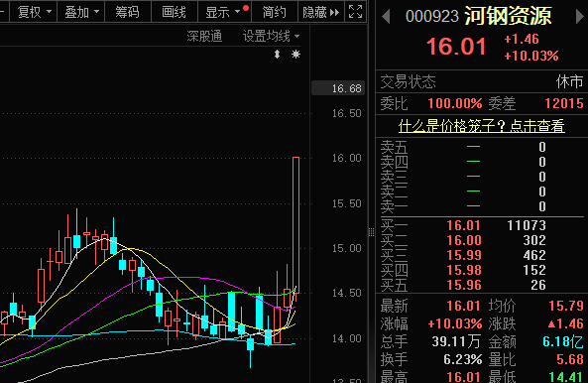Expand the 设置均线 dropdown
Viewport: 588px width, 383px height.
pyautogui.click(x=271, y=36)
